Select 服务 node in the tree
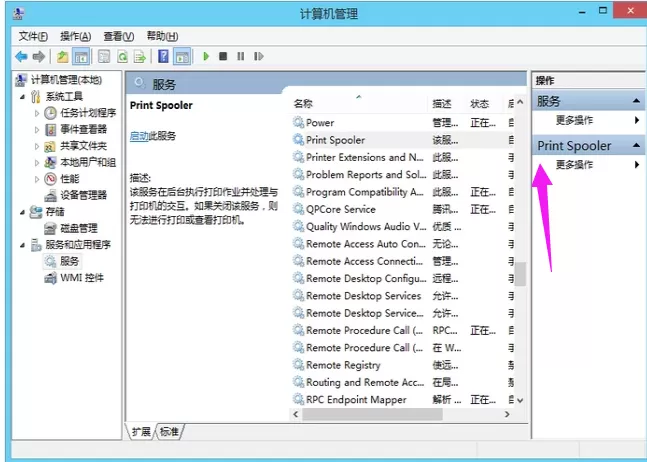Viewport: 647px width, 462px height. pos(69,261)
